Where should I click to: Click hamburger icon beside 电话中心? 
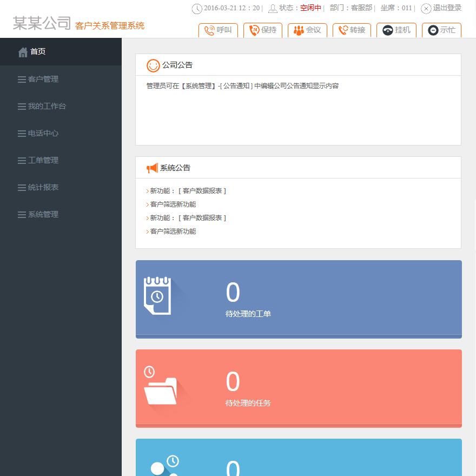coord(22,134)
